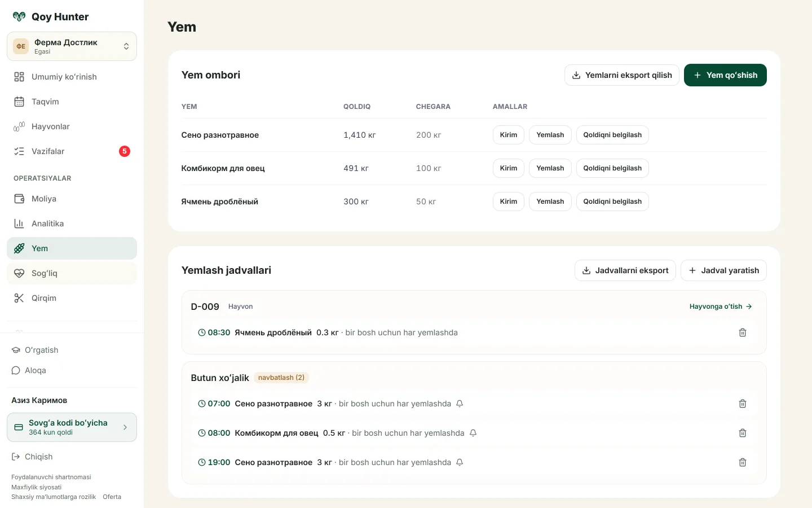The height and width of the screenshot is (508, 812).
Task: Expand the Sovg'a kodi bo'yicha subscription chevron
Action: pyautogui.click(x=125, y=427)
